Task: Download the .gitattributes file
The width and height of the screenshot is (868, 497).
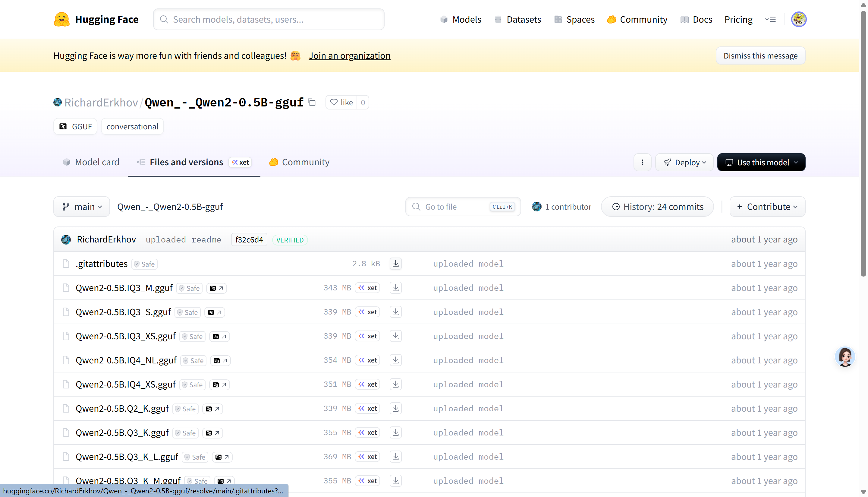Action: tap(395, 264)
